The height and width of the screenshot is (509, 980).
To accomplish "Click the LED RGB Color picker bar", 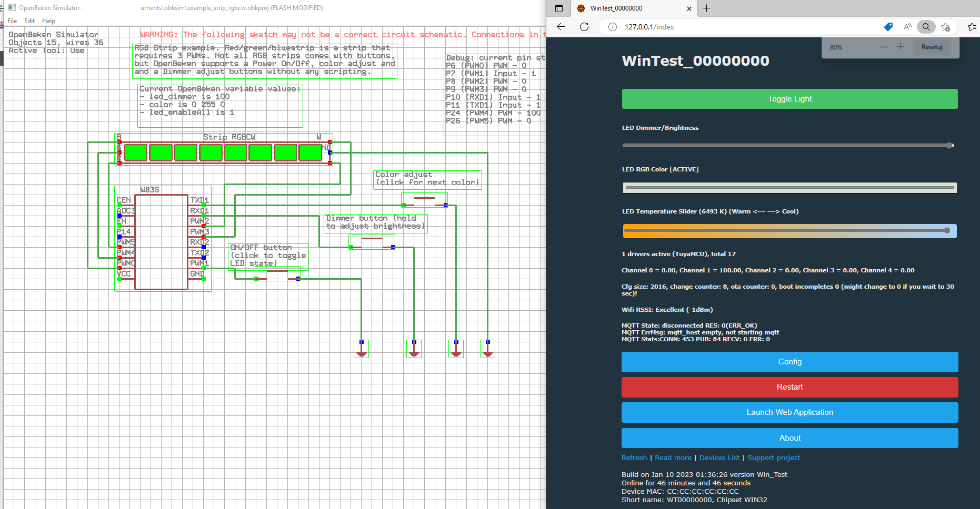I will pyautogui.click(x=789, y=188).
